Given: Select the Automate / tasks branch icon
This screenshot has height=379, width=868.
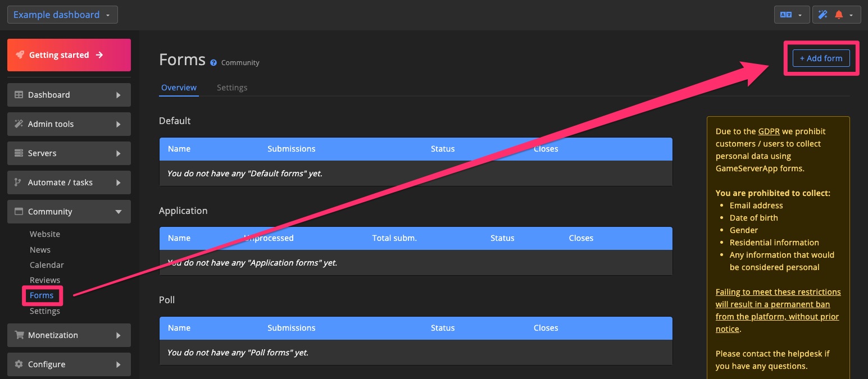Looking at the screenshot, I should click(x=18, y=182).
